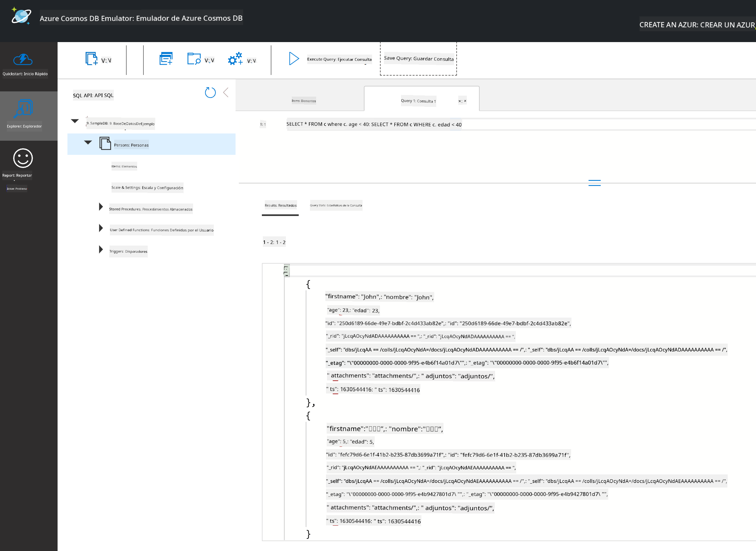Viewport: 756px width, 551px height.
Task: Expand the User Defined Functions node
Action: [x=101, y=228]
